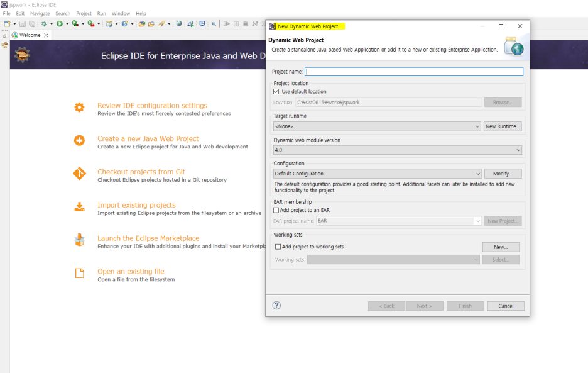Click the Open Type folder icon
Viewport: 588px width, 373px height.
pos(142,24)
